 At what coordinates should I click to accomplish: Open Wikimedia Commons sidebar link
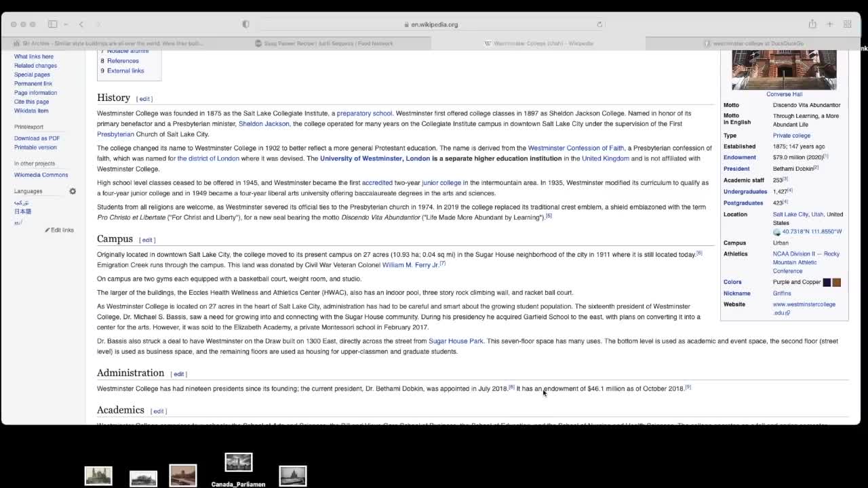pyautogui.click(x=41, y=175)
